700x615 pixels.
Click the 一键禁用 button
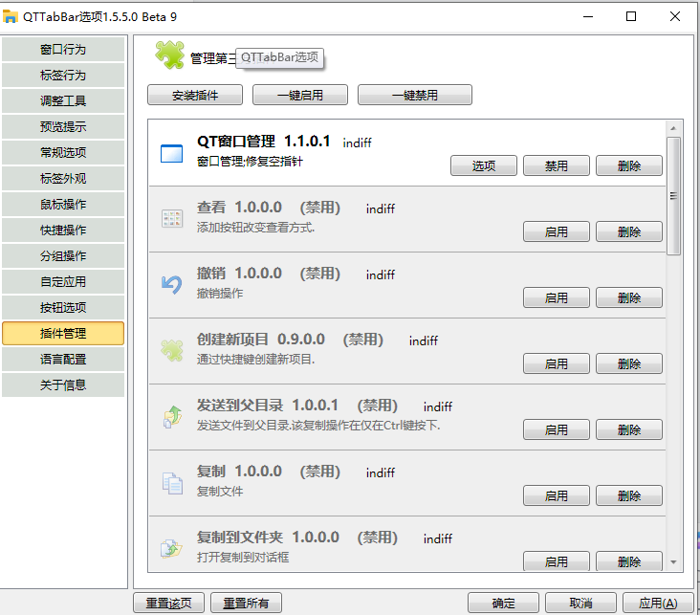pyautogui.click(x=415, y=95)
